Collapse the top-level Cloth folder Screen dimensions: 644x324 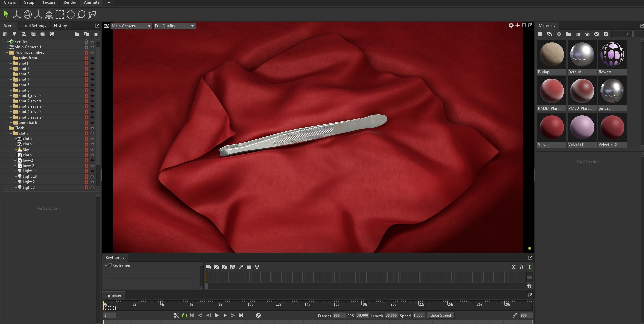tap(7, 128)
